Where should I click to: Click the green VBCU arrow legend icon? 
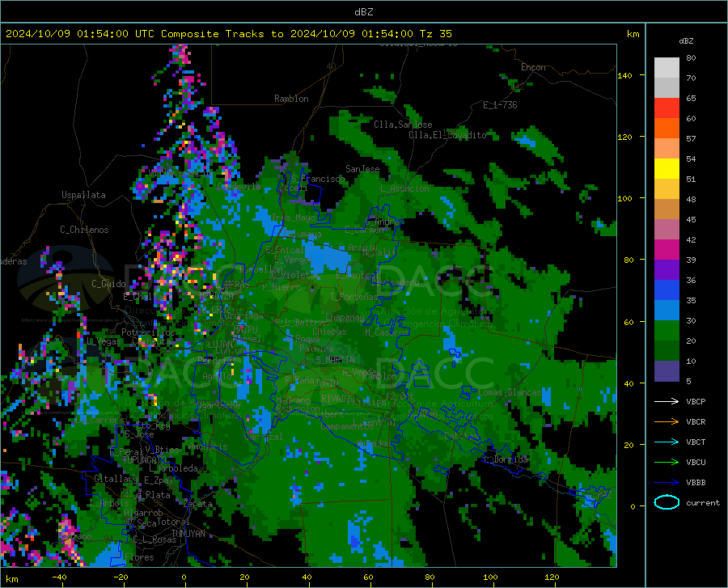click(x=667, y=463)
